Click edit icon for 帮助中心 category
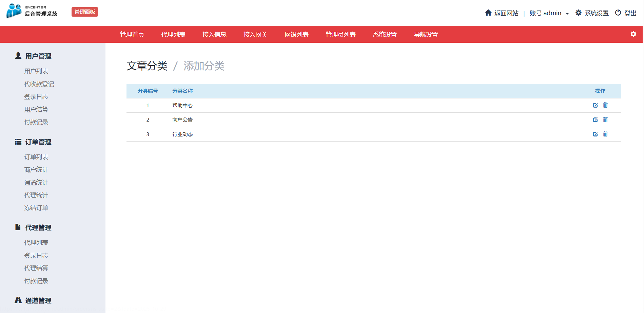This screenshot has width=644, height=313. [595, 105]
